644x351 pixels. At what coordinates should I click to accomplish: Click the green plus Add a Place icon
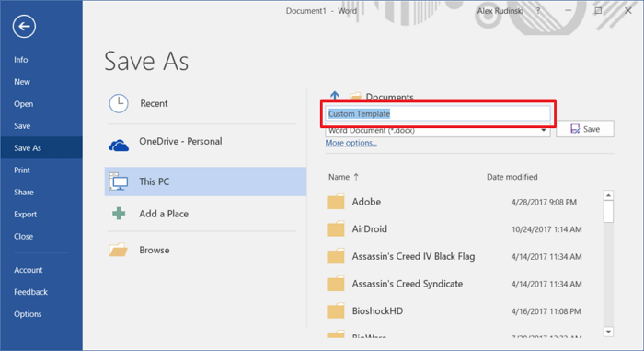coord(119,214)
